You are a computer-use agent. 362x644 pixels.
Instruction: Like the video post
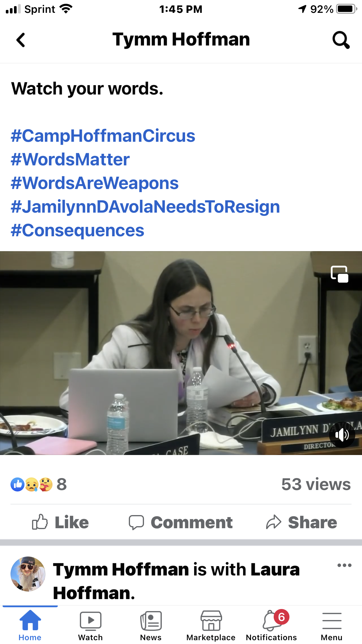[x=60, y=522]
